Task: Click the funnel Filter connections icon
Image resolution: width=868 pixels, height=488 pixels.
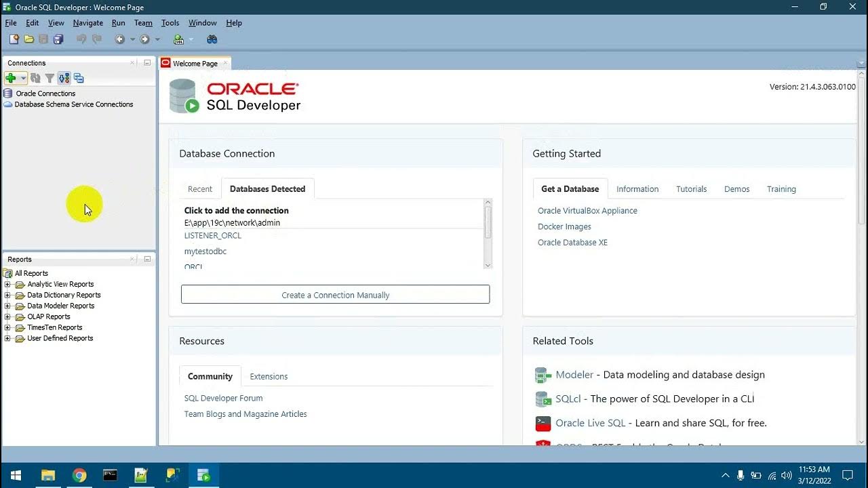Action: (50, 79)
